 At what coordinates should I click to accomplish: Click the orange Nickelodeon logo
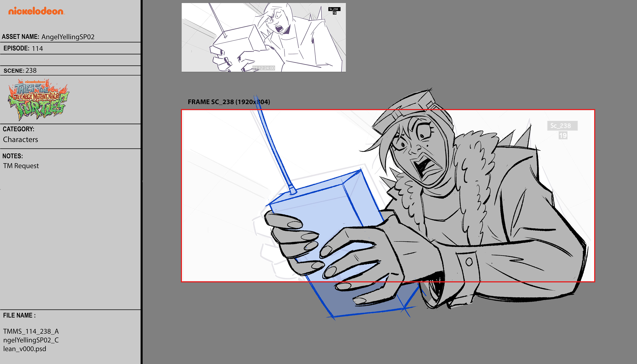pyautogui.click(x=36, y=11)
